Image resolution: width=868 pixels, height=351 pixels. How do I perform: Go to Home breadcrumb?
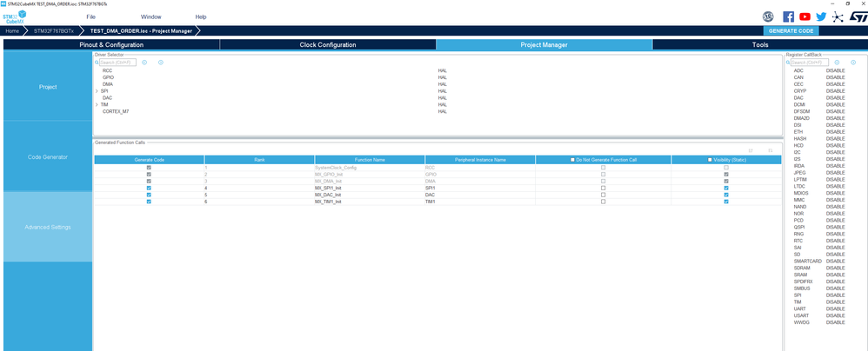[12, 31]
